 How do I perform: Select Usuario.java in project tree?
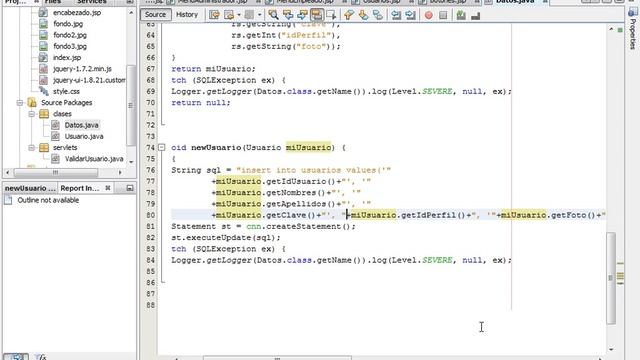tap(84, 136)
